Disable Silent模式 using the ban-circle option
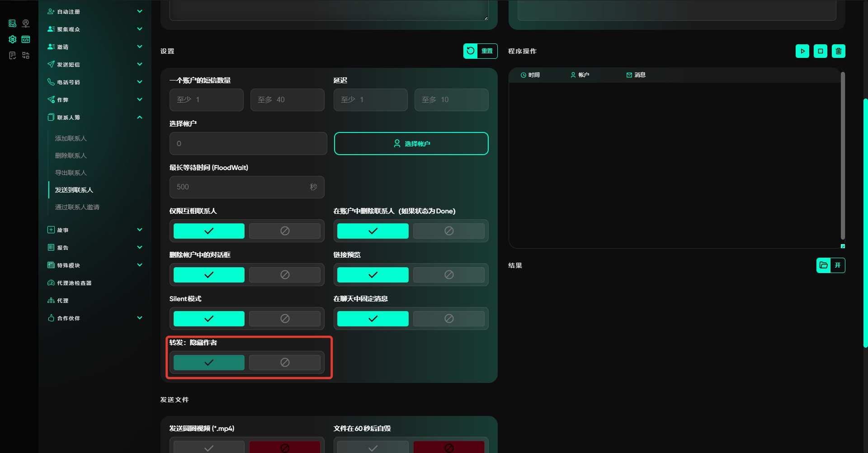 [x=284, y=319]
